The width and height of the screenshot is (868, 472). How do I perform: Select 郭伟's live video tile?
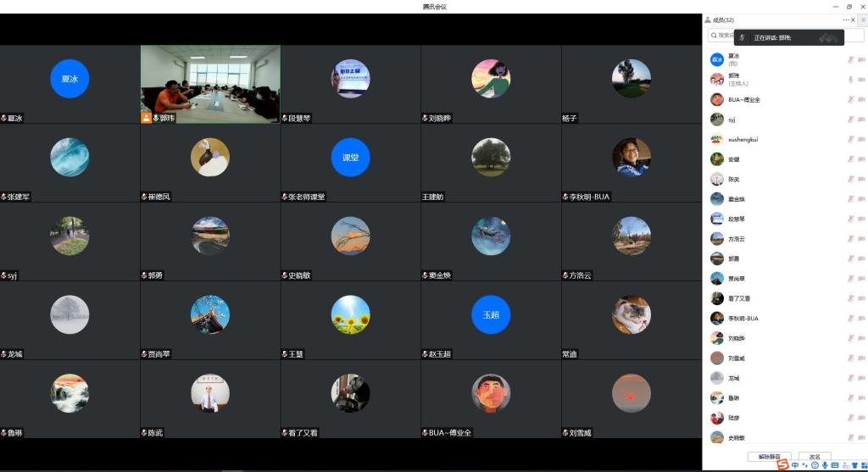click(210, 83)
